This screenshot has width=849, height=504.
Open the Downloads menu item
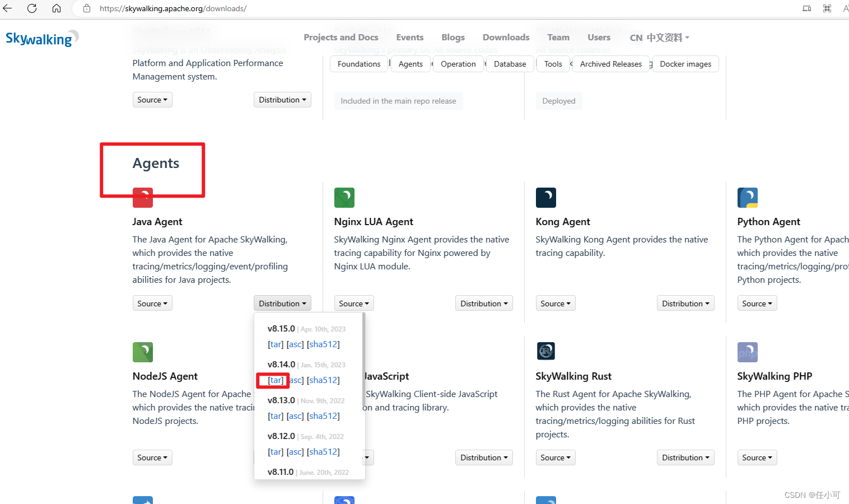(506, 38)
